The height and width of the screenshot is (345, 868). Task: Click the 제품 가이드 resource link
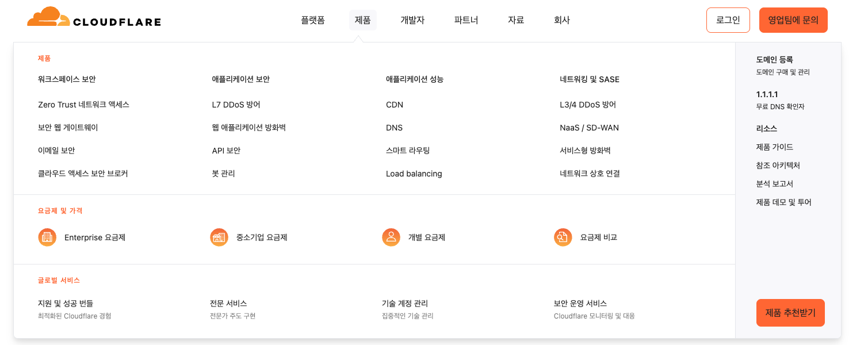click(775, 147)
